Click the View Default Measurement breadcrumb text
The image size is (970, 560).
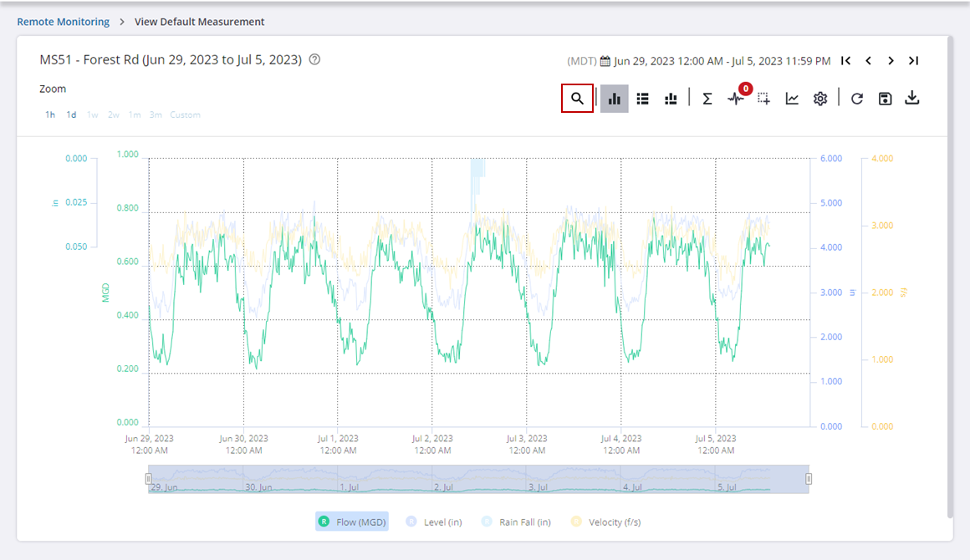[199, 22]
